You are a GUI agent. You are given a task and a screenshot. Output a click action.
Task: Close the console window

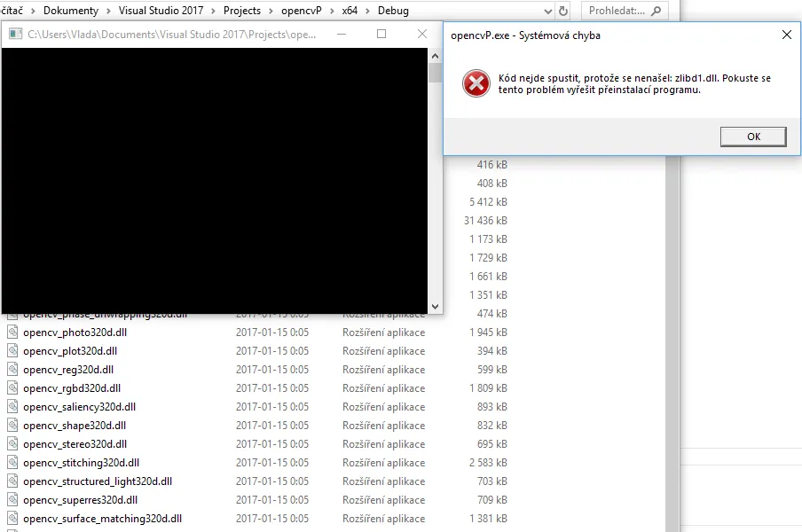pos(422,35)
